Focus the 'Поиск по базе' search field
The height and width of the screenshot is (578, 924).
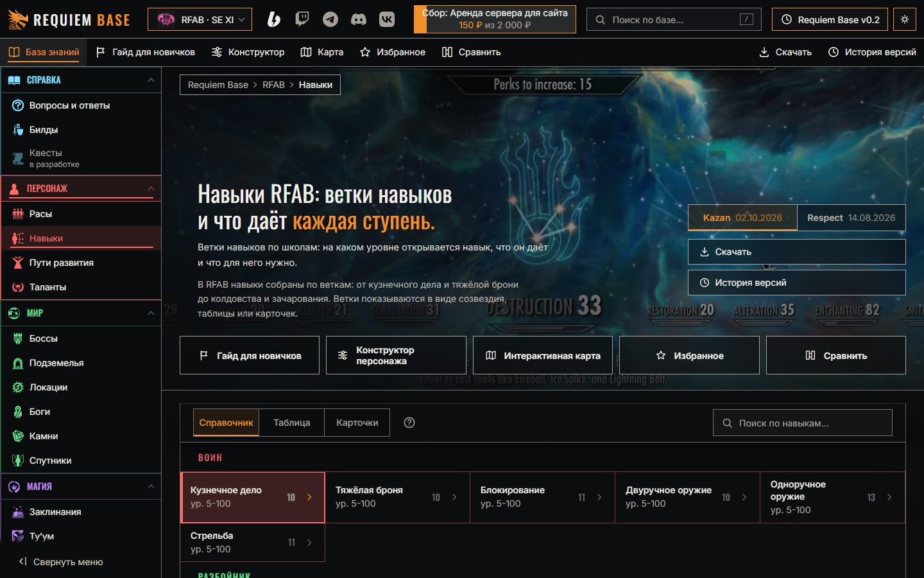pyautogui.click(x=674, y=19)
